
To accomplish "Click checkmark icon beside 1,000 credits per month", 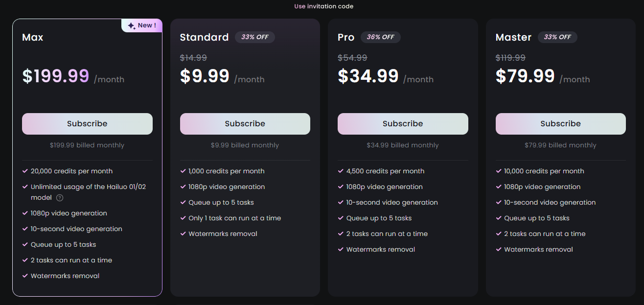I will click(x=183, y=171).
